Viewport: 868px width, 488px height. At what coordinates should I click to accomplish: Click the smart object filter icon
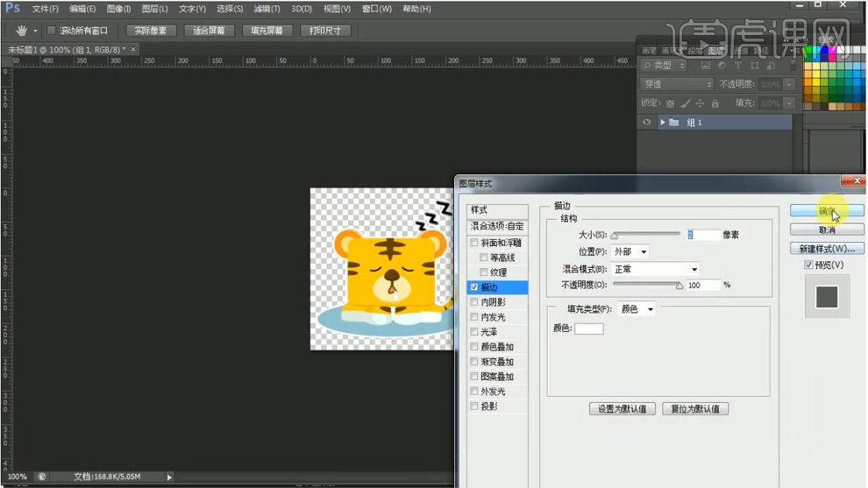pos(772,66)
